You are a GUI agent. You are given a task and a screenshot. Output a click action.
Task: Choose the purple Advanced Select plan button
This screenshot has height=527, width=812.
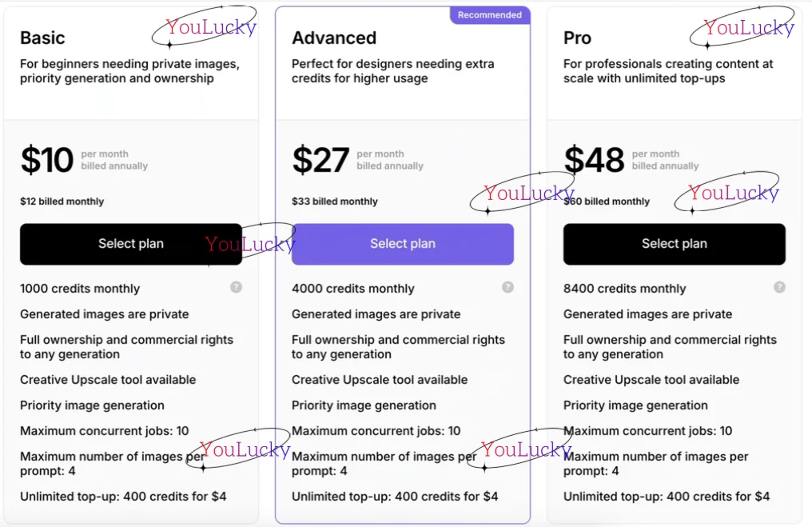click(402, 244)
